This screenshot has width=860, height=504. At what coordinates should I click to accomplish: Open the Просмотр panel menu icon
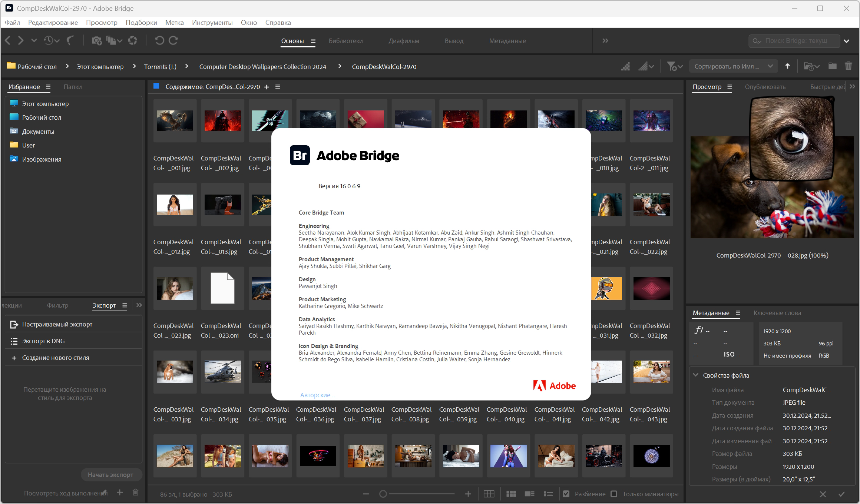click(x=730, y=87)
